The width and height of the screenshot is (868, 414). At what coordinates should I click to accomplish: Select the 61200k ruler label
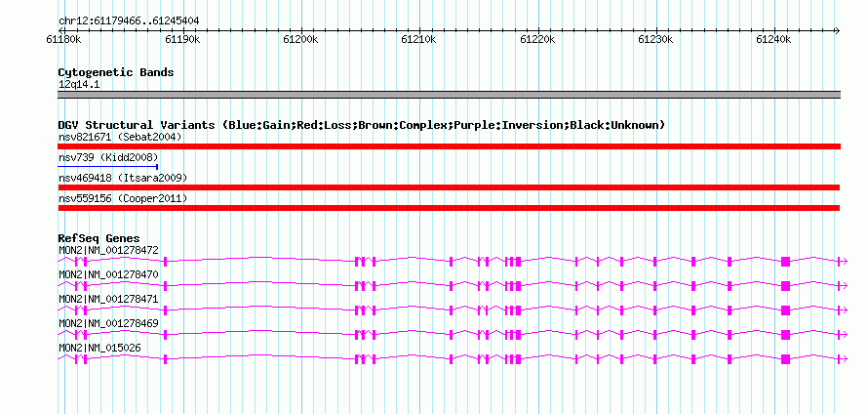(x=300, y=39)
